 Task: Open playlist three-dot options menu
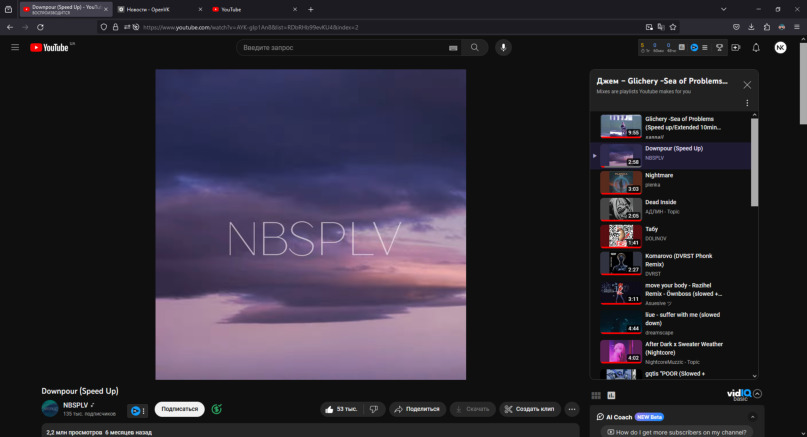pos(747,103)
